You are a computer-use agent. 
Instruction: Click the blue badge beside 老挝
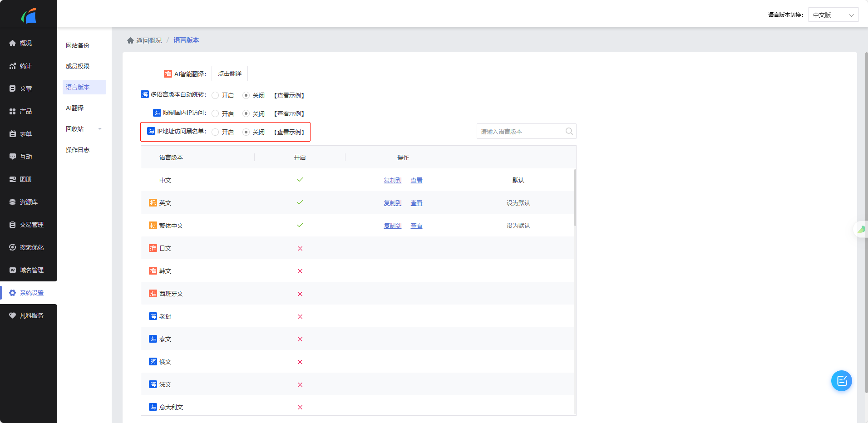153,316
